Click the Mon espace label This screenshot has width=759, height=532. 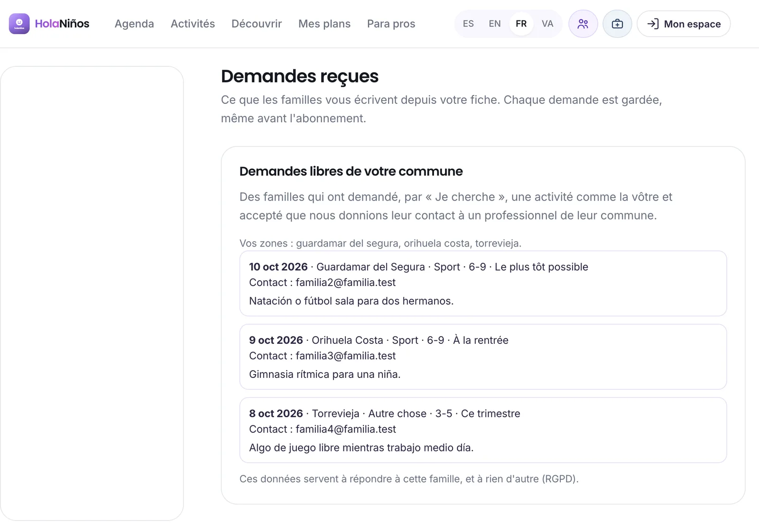pyautogui.click(x=693, y=24)
